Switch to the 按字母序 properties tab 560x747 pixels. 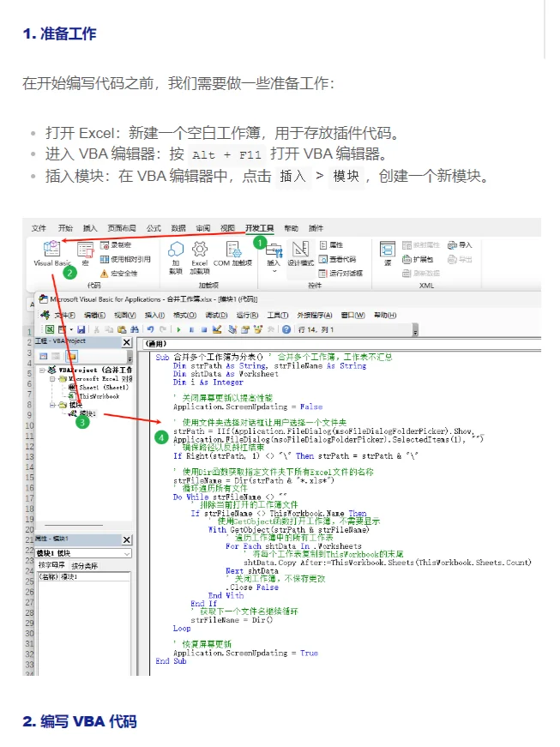point(51,565)
